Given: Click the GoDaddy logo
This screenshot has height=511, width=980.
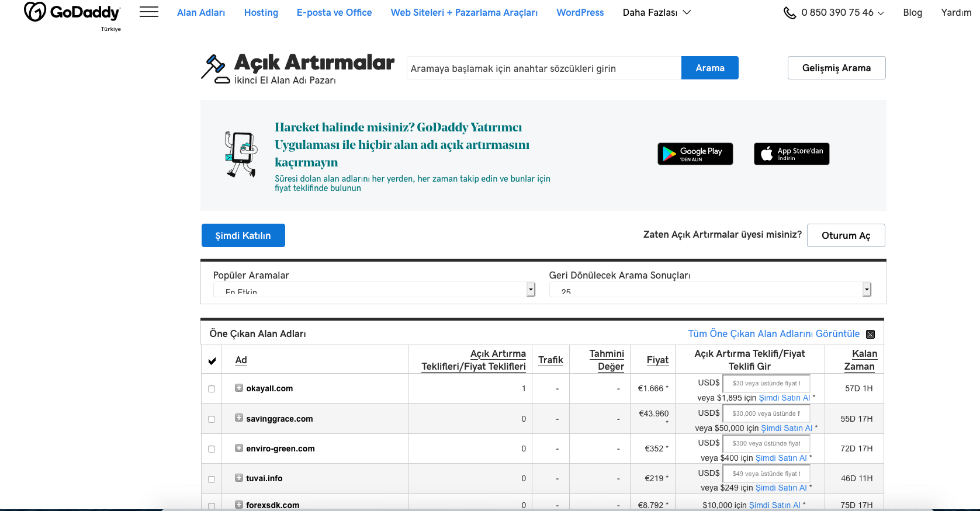Looking at the screenshot, I should [x=72, y=12].
